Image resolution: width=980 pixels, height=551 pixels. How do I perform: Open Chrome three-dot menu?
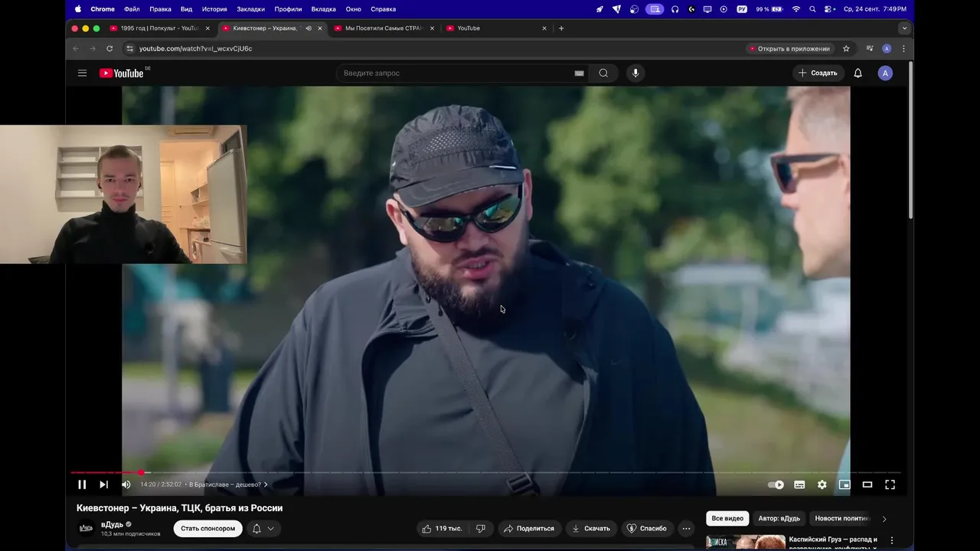click(x=903, y=48)
